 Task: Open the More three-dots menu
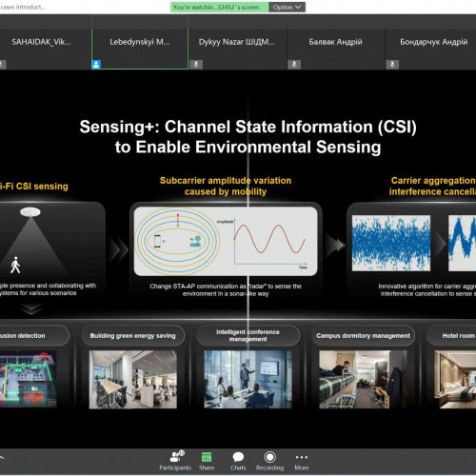pos(302,457)
